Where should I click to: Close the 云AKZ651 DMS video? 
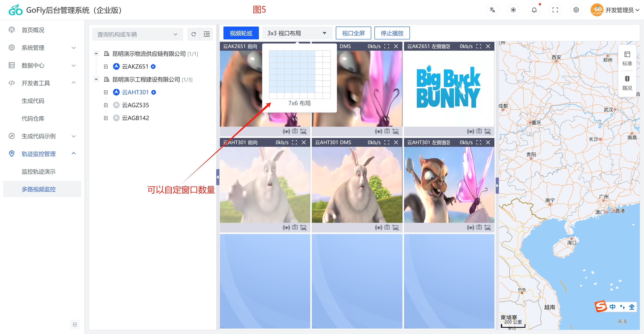coord(396,46)
